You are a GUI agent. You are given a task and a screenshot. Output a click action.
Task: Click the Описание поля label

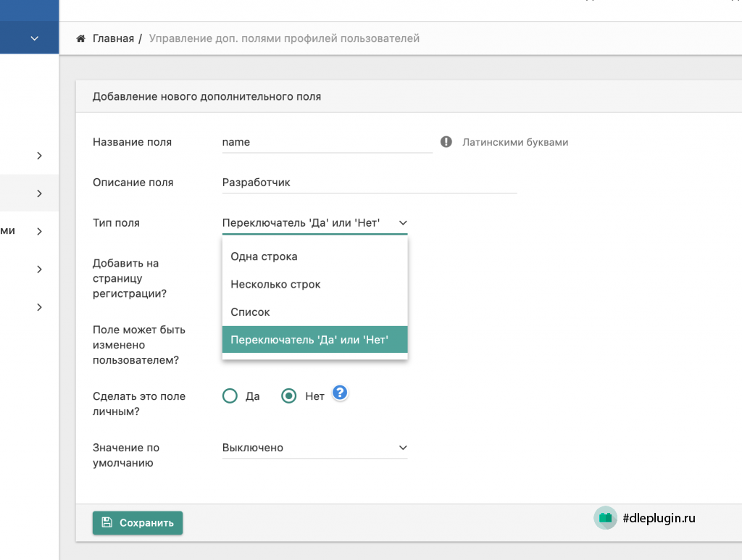coord(133,183)
